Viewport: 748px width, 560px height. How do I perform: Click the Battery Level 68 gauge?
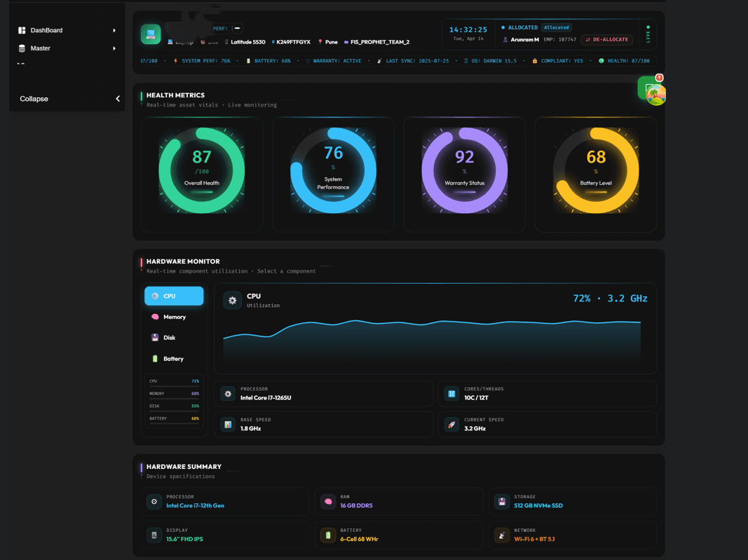pyautogui.click(x=596, y=170)
